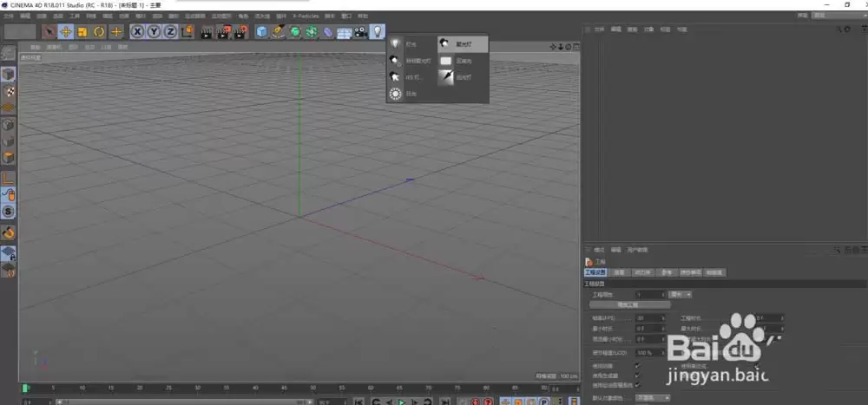This screenshot has width=868, height=405.
Task: Click the Render to Picture Viewer icon
Action: pos(223,32)
